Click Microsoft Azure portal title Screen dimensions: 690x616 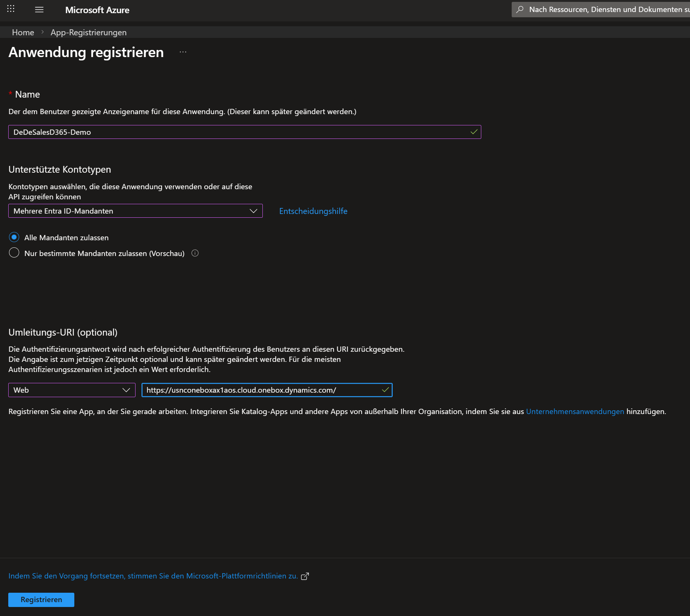click(x=97, y=10)
